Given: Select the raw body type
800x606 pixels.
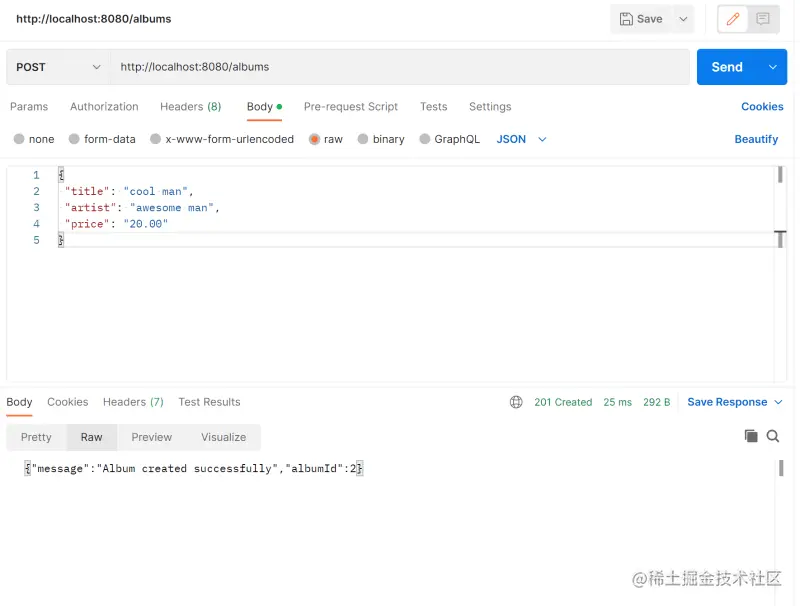Looking at the screenshot, I should point(326,139).
